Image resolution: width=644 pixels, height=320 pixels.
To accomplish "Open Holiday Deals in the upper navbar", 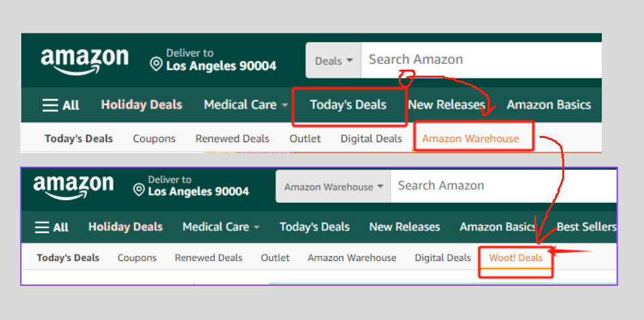I will 141,105.
